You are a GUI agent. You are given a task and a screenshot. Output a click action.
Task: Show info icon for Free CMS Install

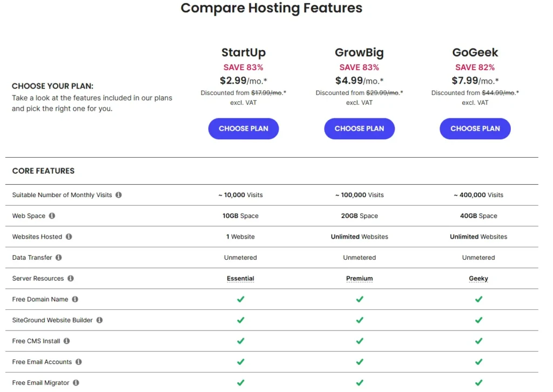tap(66, 341)
